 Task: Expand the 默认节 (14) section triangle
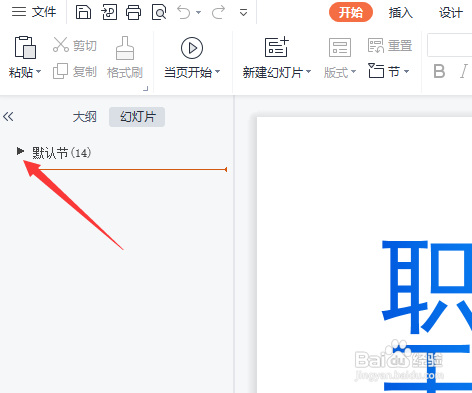[20, 151]
